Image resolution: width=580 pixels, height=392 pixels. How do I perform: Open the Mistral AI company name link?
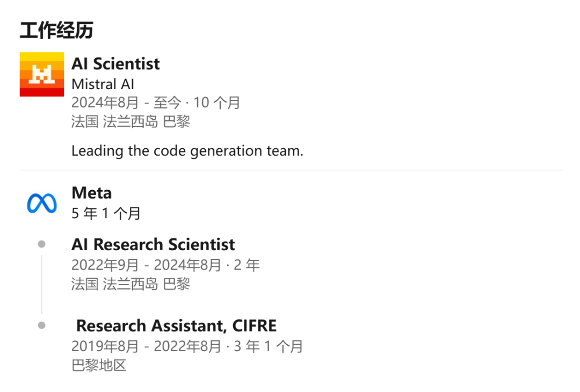[x=103, y=84]
